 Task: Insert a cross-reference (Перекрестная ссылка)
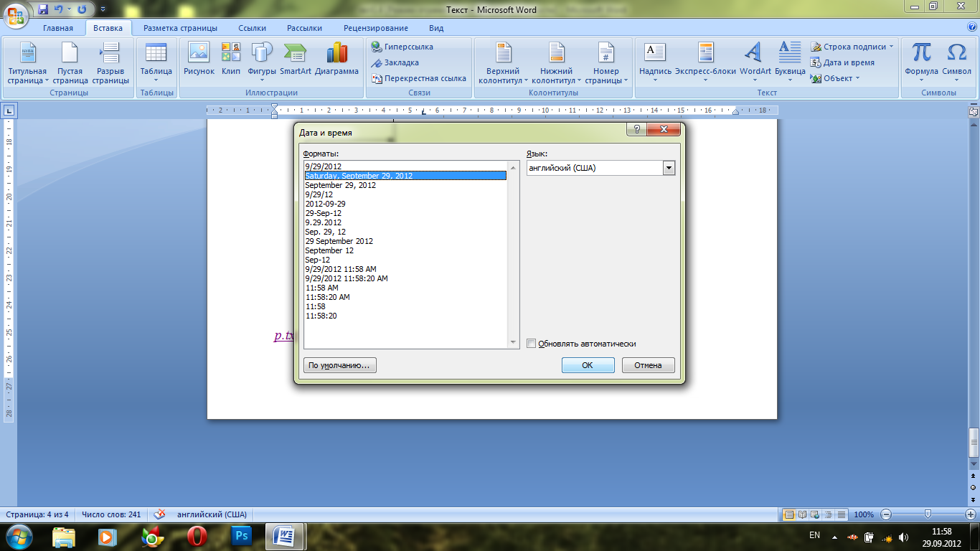(x=419, y=78)
